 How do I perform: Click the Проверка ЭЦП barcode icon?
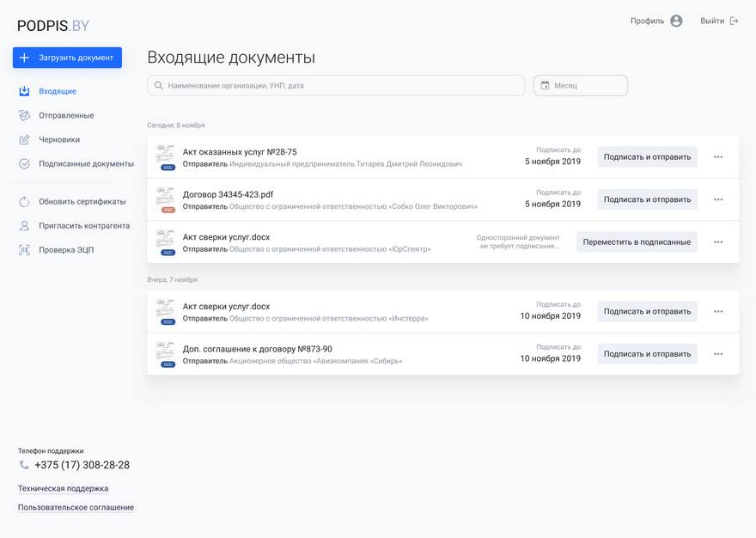coord(24,250)
